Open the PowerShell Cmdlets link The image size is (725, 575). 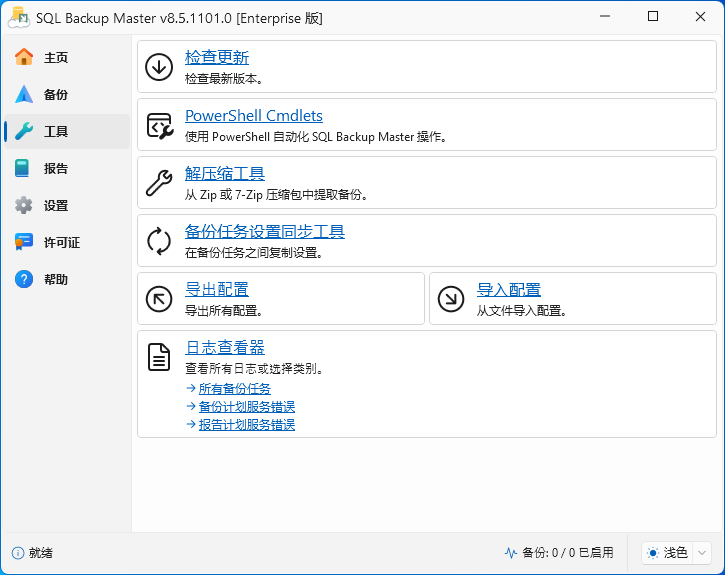tap(254, 116)
